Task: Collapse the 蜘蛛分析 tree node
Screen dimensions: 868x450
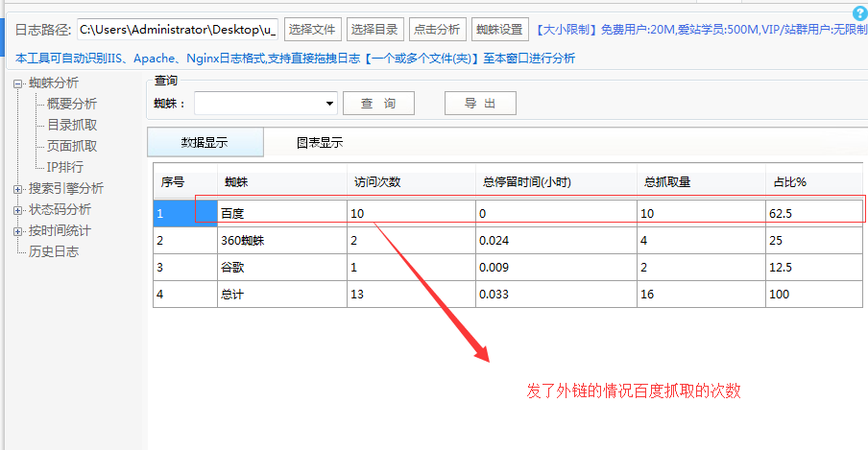Action: coord(17,83)
